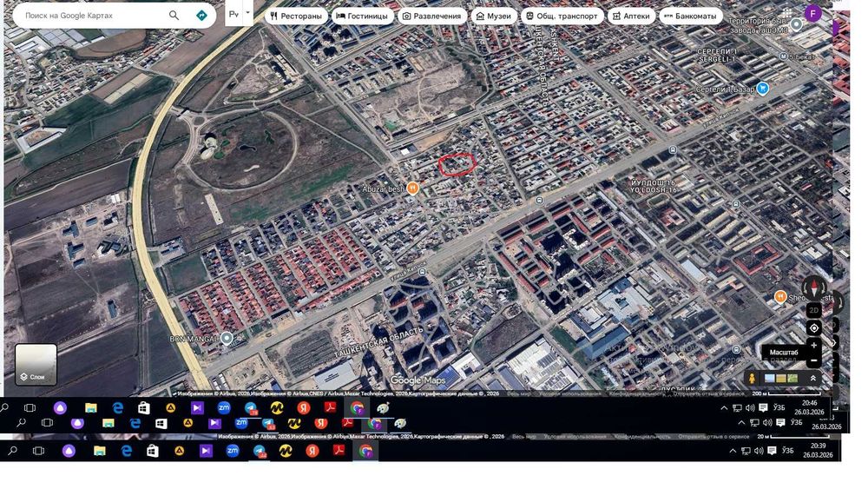868x489 pixels.
Task: Expand layer options with the double chevron
Action: 813,378
